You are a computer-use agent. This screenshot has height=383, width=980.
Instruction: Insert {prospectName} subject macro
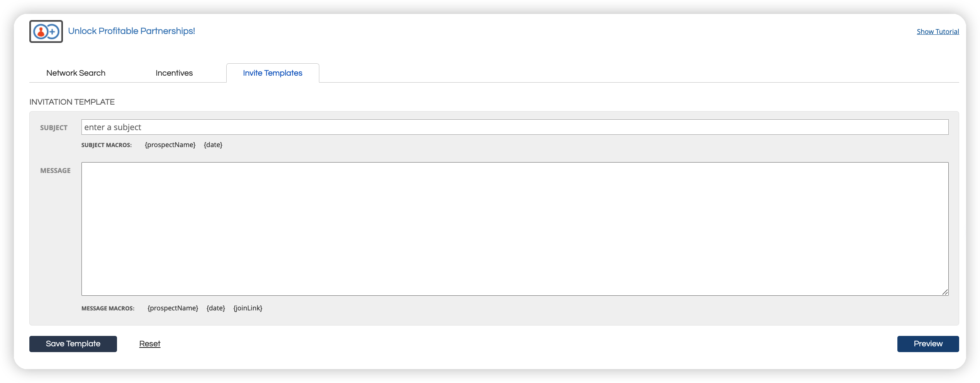(x=170, y=145)
